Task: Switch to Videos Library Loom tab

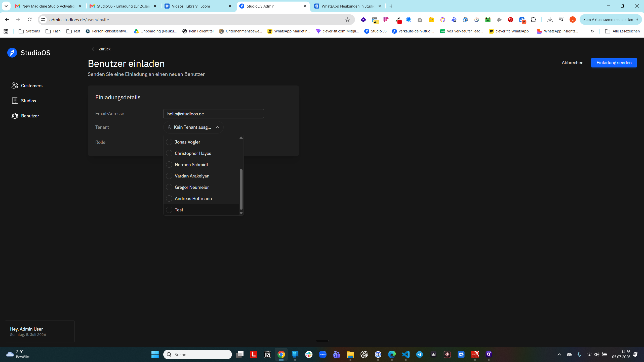Action: [198, 6]
